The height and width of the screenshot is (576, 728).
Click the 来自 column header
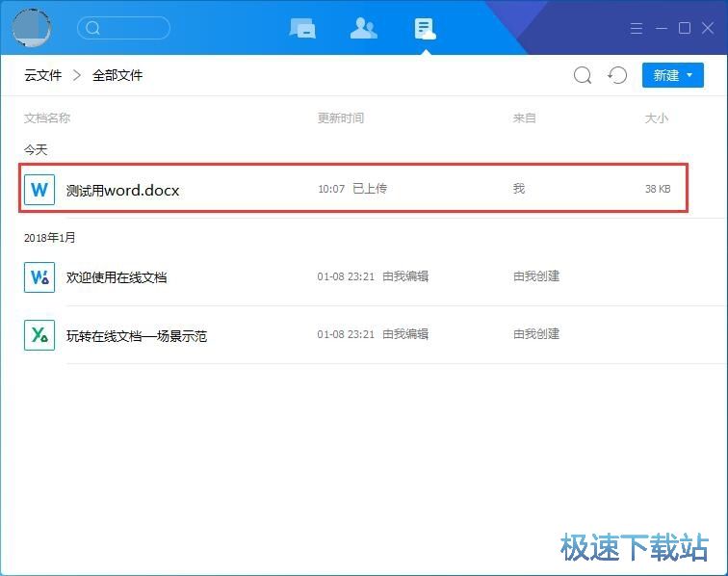tap(524, 118)
